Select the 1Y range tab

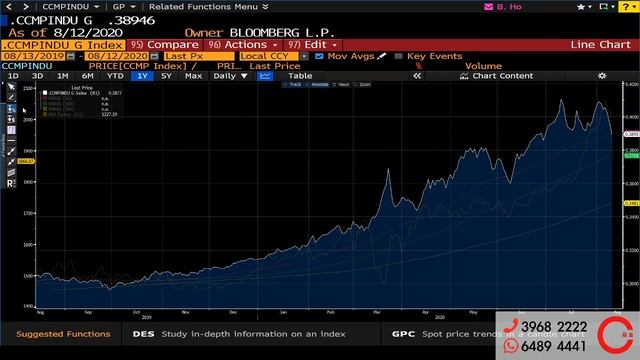(x=142, y=76)
